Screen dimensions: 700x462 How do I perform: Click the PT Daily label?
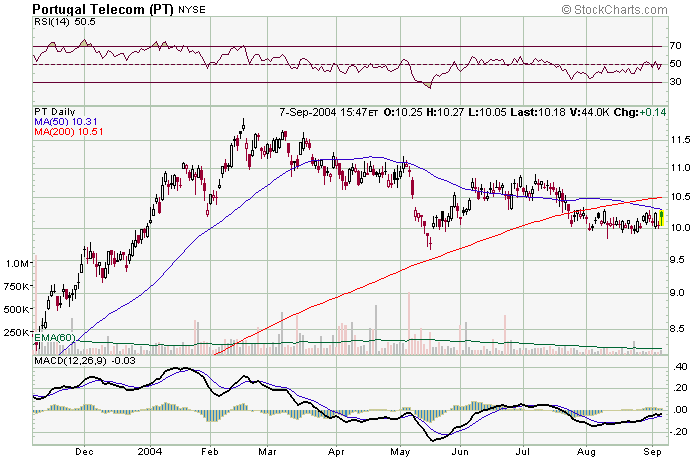(55, 112)
